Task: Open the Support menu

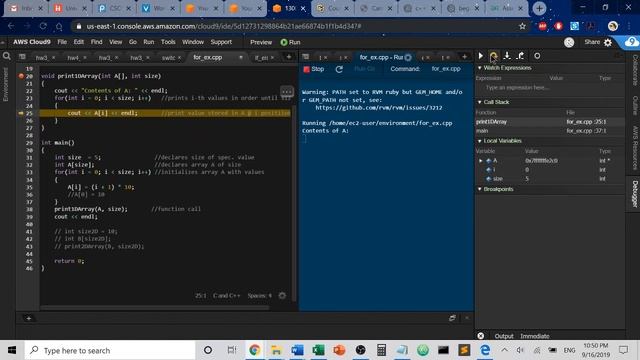Action: pyautogui.click(x=221, y=42)
